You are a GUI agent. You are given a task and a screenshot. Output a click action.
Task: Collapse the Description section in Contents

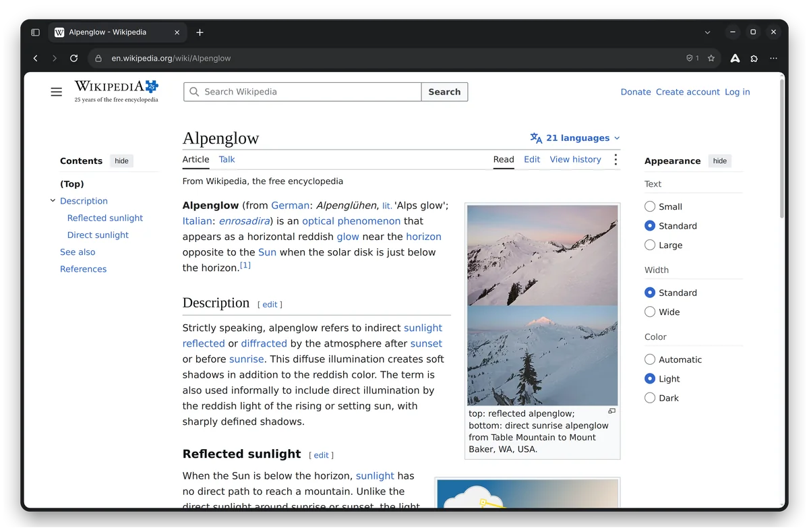[x=53, y=200]
